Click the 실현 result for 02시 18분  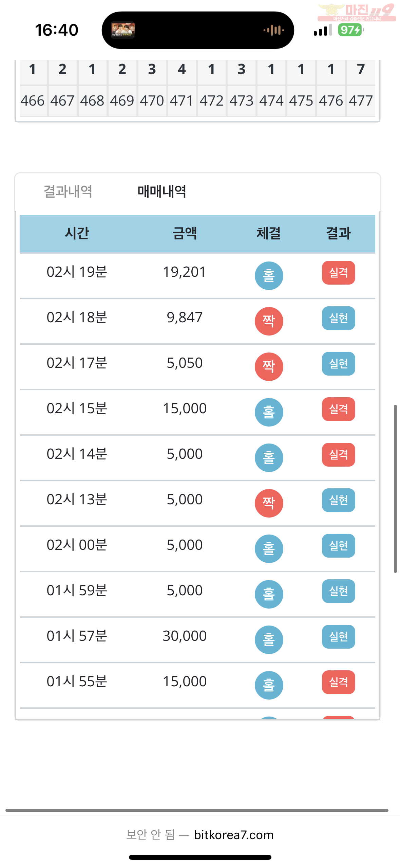tap(338, 318)
